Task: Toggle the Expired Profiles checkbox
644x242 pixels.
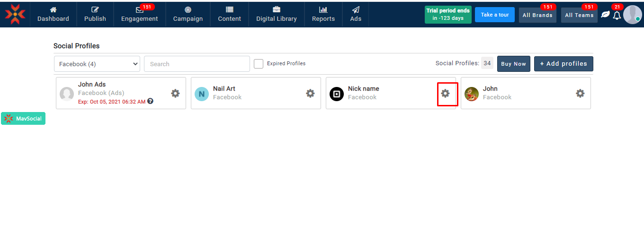Action: tap(259, 64)
